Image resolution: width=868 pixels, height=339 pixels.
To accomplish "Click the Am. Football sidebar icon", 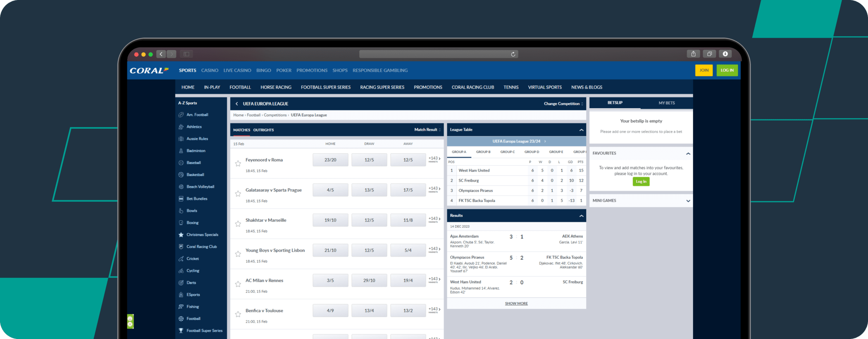I will (181, 115).
